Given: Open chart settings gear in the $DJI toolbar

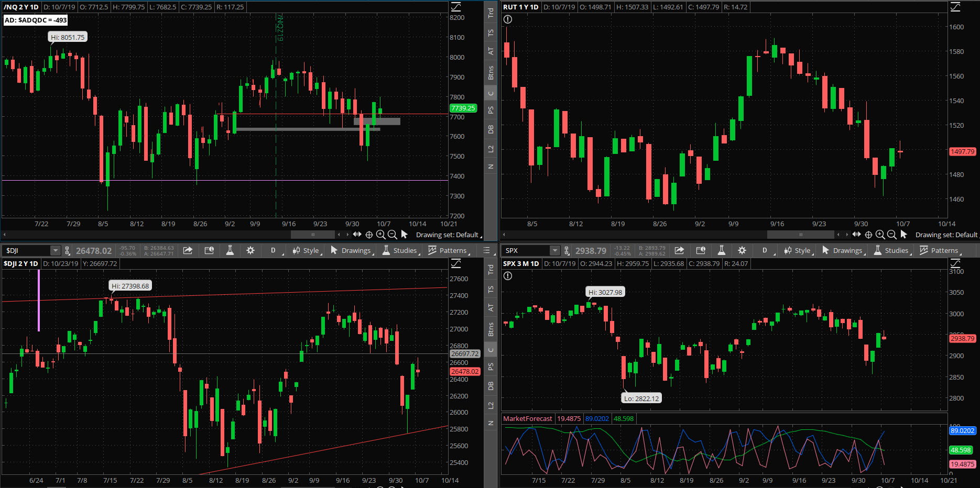Looking at the screenshot, I should click(x=251, y=250).
